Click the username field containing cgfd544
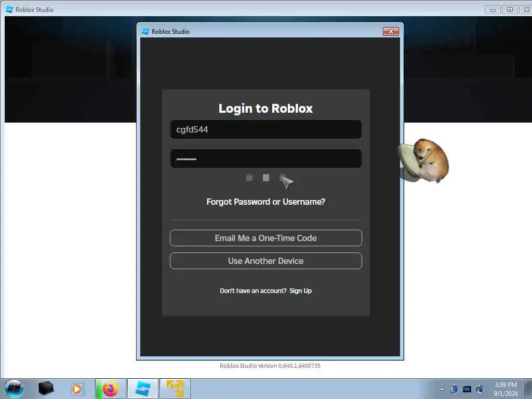532x399 pixels. pyautogui.click(x=265, y=129)
